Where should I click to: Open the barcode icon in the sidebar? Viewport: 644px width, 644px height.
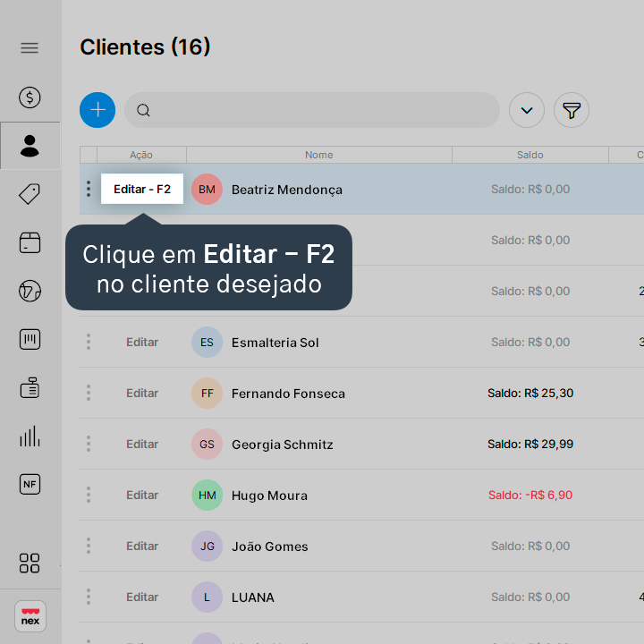point(30,339)
